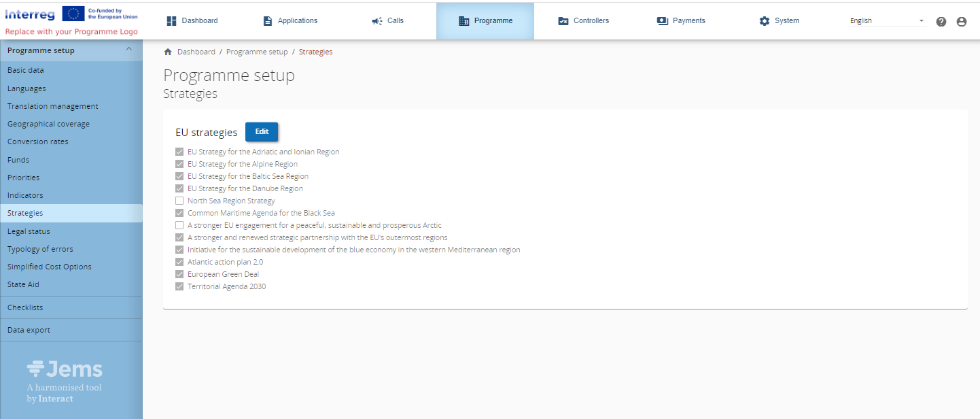Select Translation management in the sidebar
Viewport: 980px width, 419px height.
[x=52, y=106]
